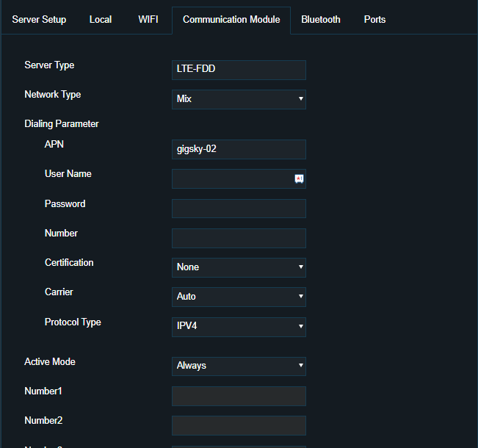Open the WIFI tab

[148, 20]
